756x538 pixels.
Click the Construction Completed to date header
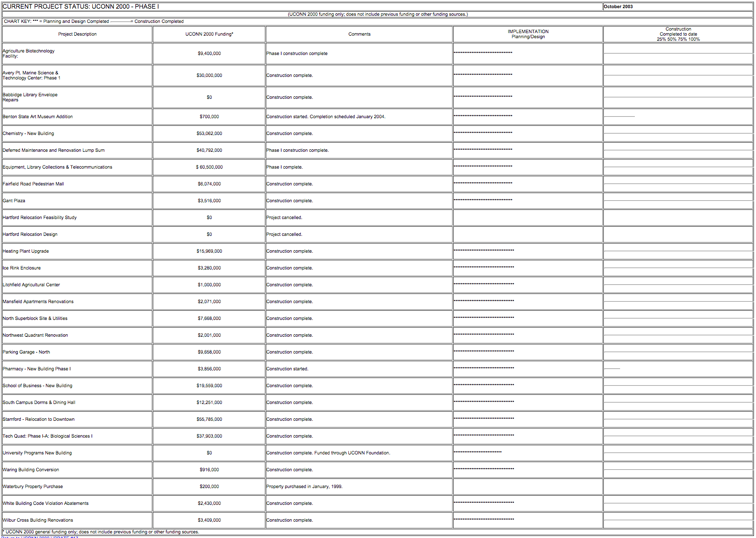(678, 34)
